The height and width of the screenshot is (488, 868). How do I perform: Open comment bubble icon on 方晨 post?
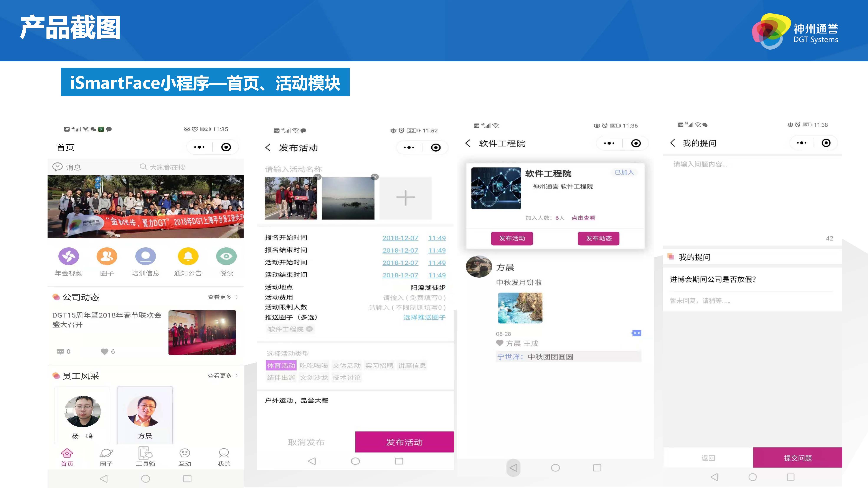[636, 333]
